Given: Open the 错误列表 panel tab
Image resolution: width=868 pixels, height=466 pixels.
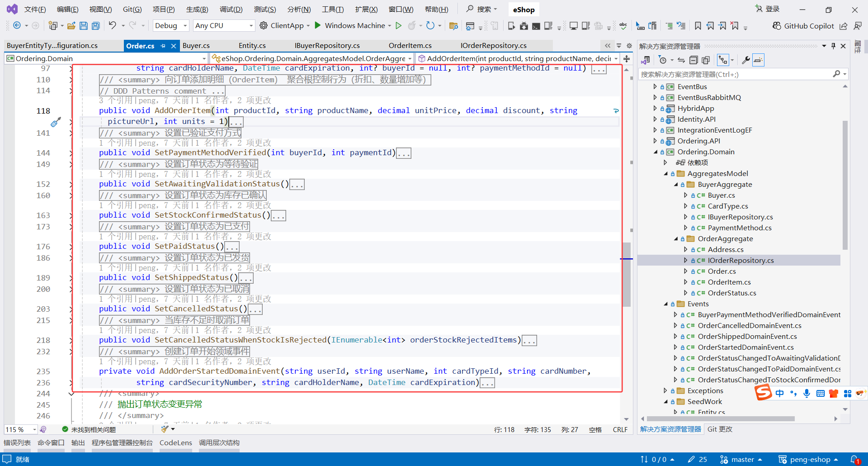Looking at the screenshot, I should pyautogui.click(x=17, y=443).
